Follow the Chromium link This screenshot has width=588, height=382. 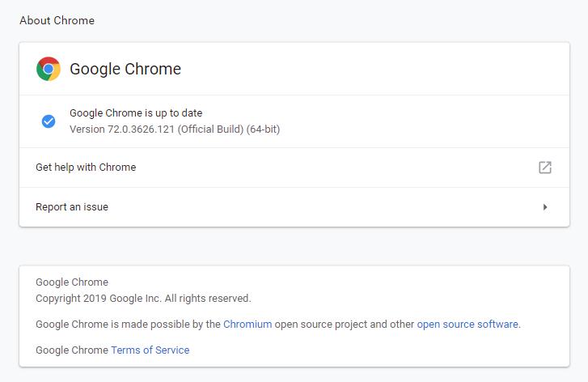click(247, 325)
